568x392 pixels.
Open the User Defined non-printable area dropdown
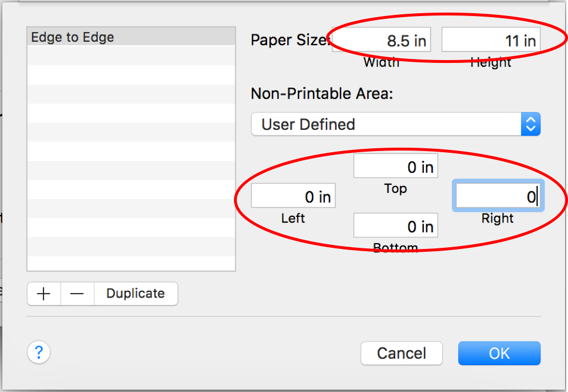pos(395,124)
